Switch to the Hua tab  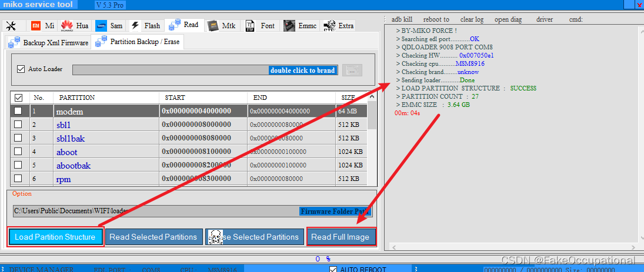75,25
